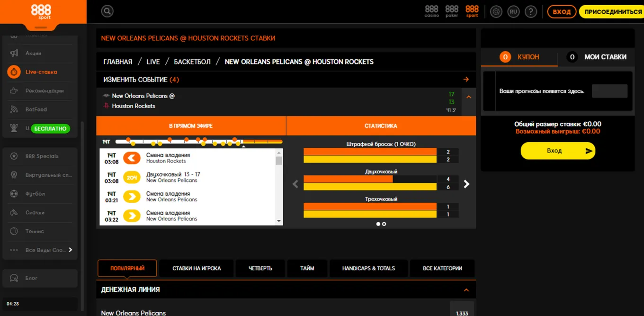
Task: Click the Футбол ball icon
Action: pyautogui.click(x=14, y=194)
